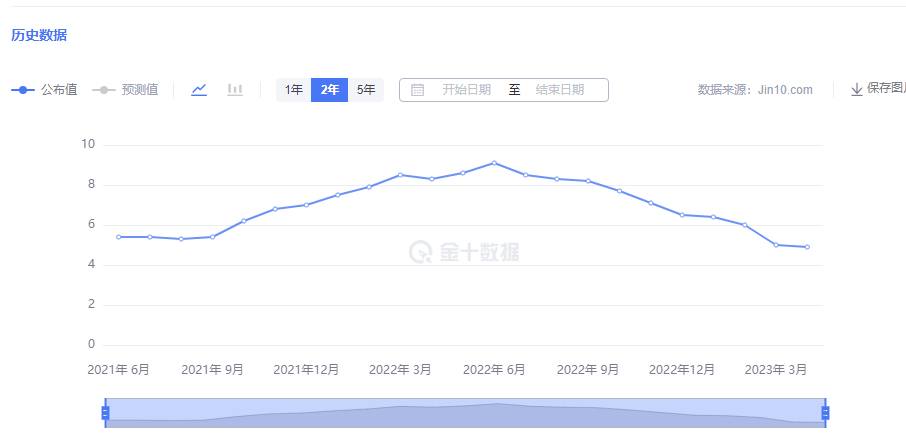The height and width of the screenshot is (441, 906).
Task: Click the first data point at 2021年 6月
Action: [x=118, y=237]
